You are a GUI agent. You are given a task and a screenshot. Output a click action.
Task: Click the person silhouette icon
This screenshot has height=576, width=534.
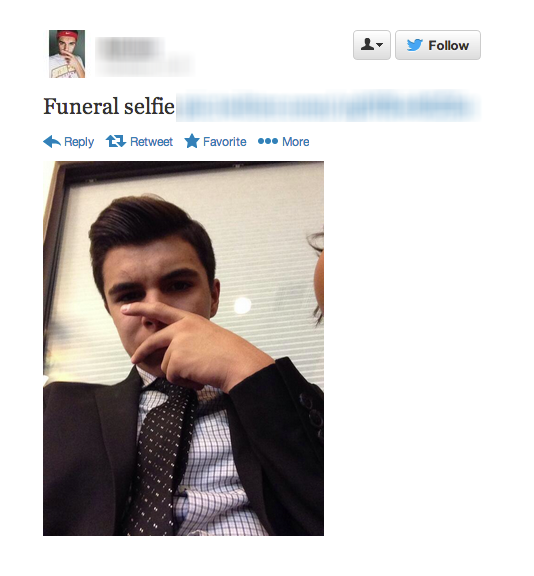[x=367, y=45]
